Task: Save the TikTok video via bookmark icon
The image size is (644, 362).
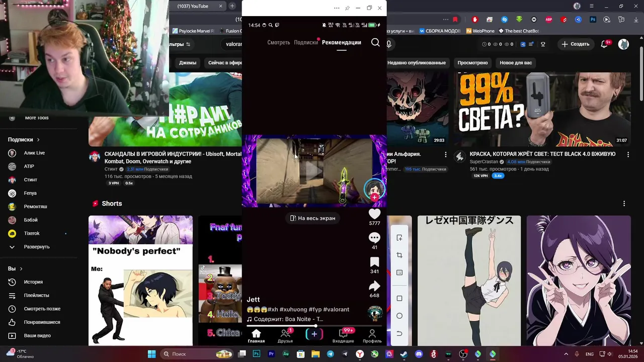Action: point(374,262)
